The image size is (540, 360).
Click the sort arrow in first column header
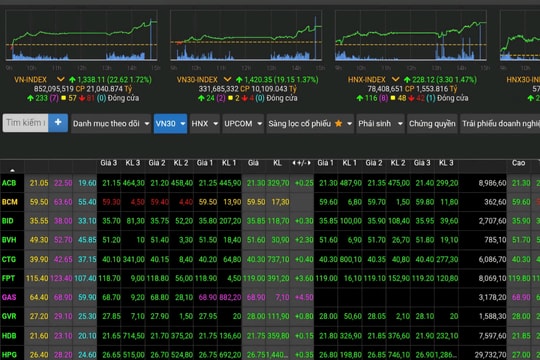[x=12, y=170]
